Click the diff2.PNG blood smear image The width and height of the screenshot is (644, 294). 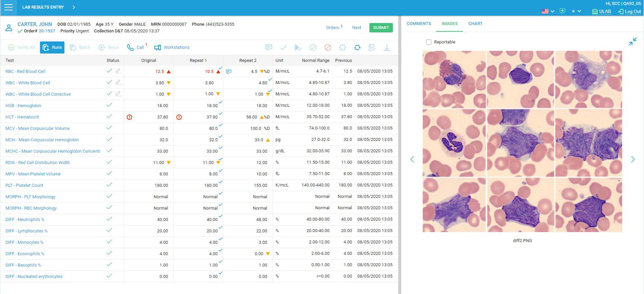tap(522, 141)
